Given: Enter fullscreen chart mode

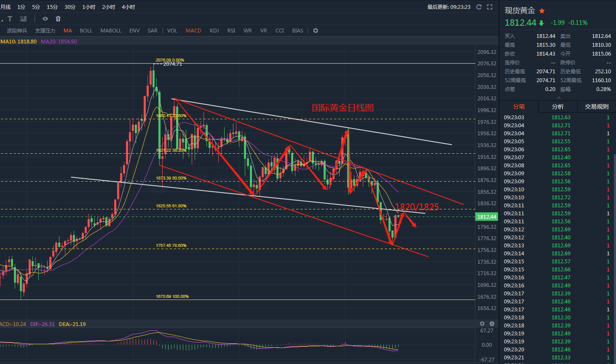Looking at the screenshot, I should [x=490, y=7].
